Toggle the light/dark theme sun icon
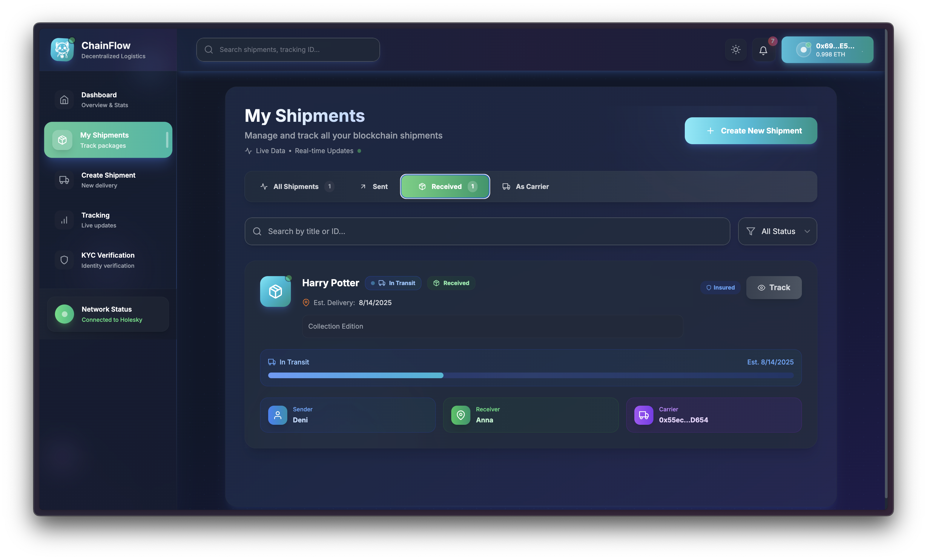The image size is (927, 560). tap(736, 50)
